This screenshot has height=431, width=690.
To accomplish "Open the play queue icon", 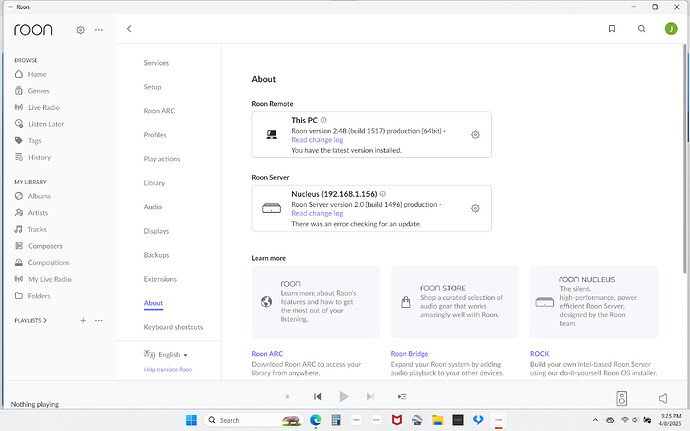I will [402, 397].
